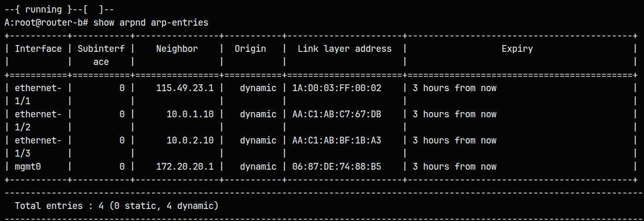
Task: Click the Neighbor column header
Action: click(177, 49)
